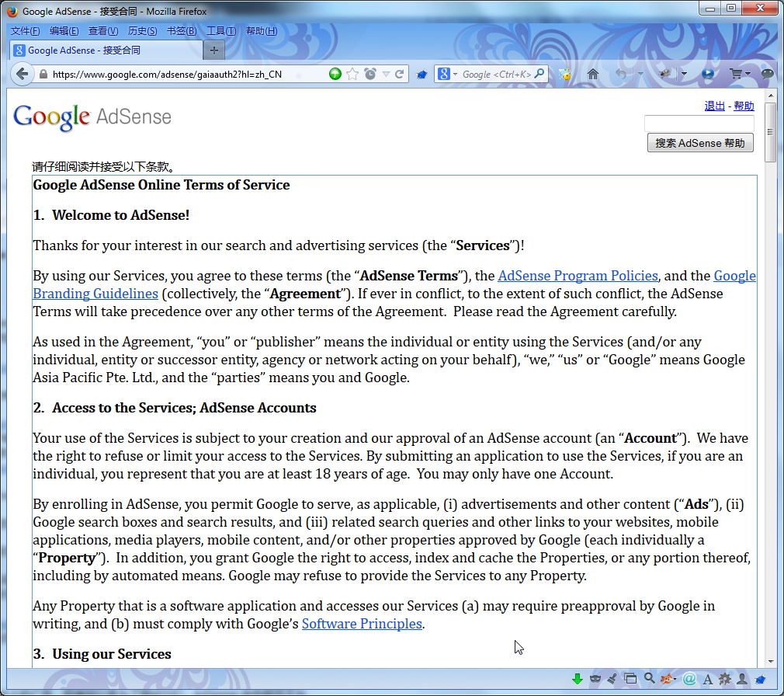Open the AdSense Program Policies link
Screen dimensions: 784x696
point(578,276)
